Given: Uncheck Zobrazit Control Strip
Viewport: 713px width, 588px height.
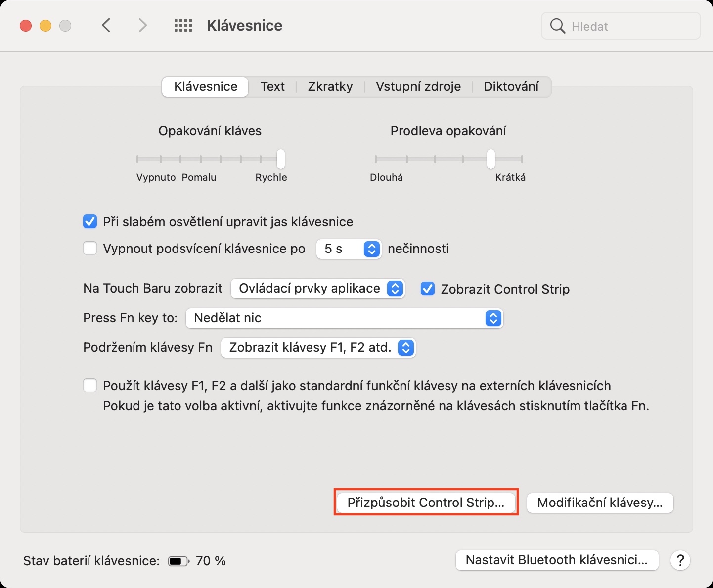Looking at the screenshot, I should click(428, 289).
